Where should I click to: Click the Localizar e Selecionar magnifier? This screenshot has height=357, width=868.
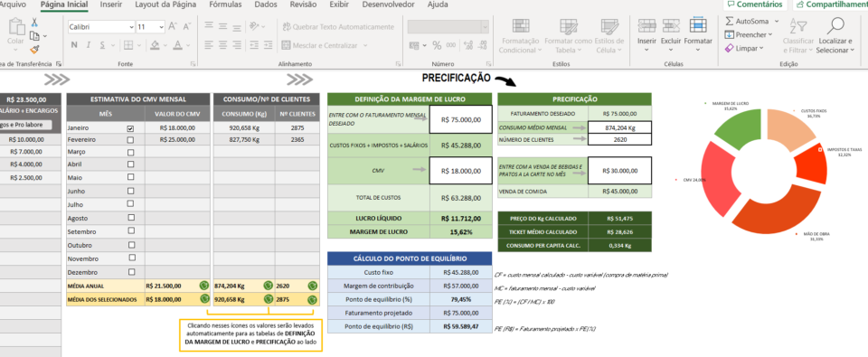point(835,25)
